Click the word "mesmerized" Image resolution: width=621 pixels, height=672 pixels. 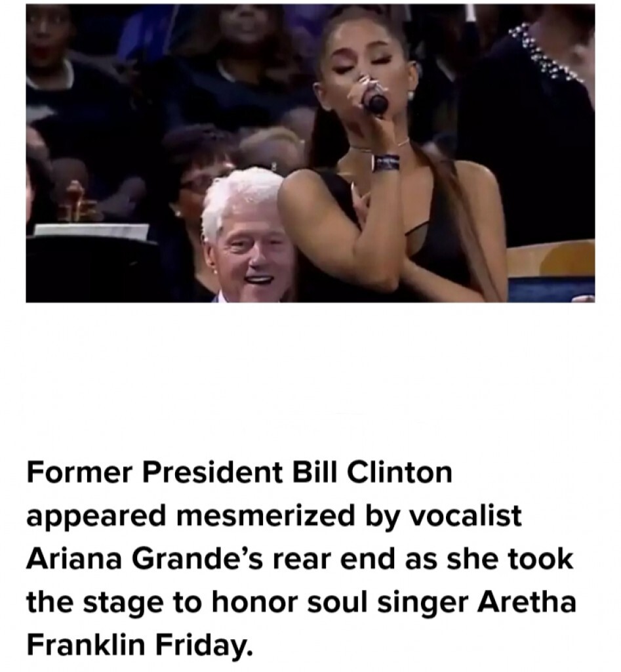point(265,516)
